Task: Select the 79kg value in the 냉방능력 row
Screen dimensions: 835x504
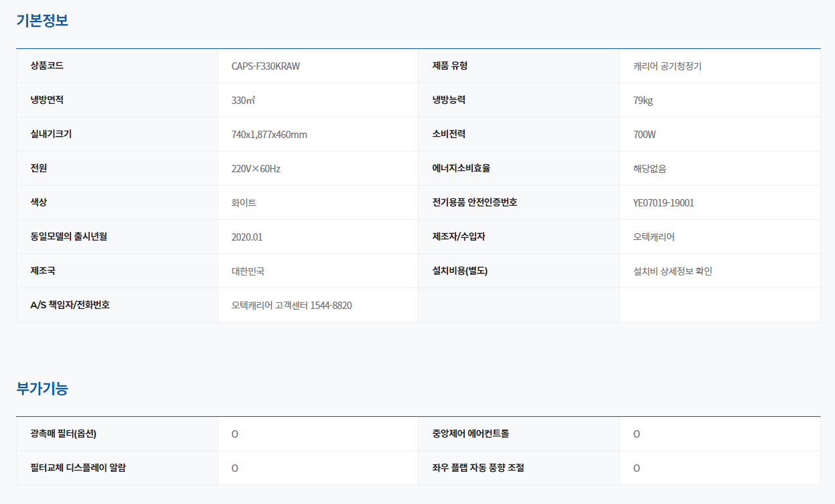Action: (x=643, y=101)
